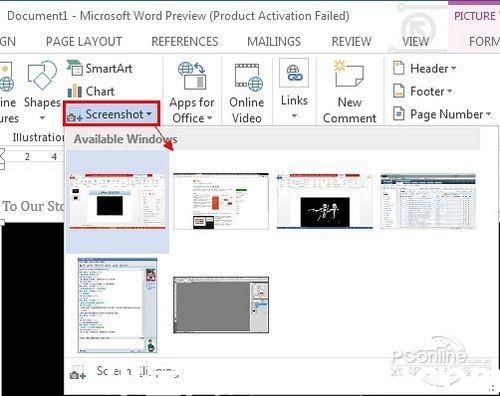Switch to the VIEW tab
The image size is (500, 396).
416,42
